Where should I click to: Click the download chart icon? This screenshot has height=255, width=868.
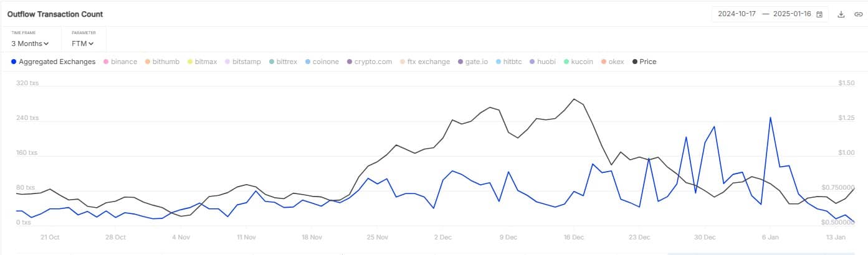(841, 14)
